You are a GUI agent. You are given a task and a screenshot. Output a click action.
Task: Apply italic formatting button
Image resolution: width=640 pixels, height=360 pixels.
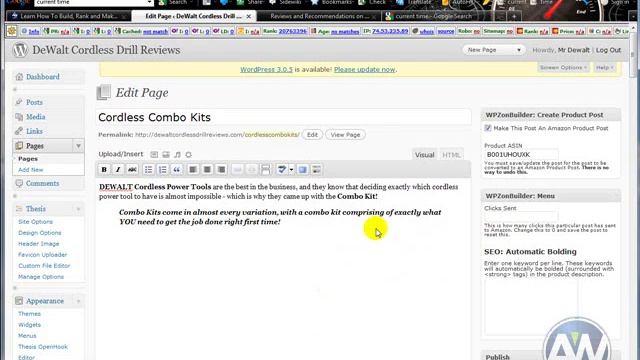[x=118, y=169]
